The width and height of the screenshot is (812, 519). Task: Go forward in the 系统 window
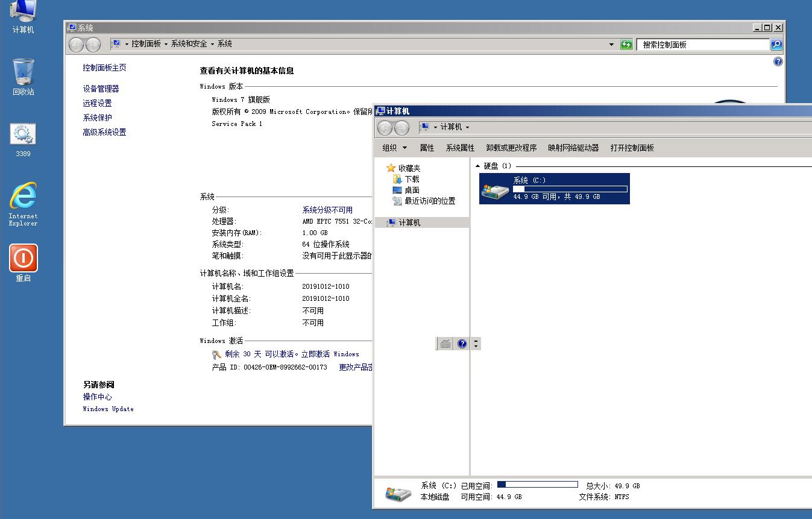pyautogui.click(x=93, y=44)
